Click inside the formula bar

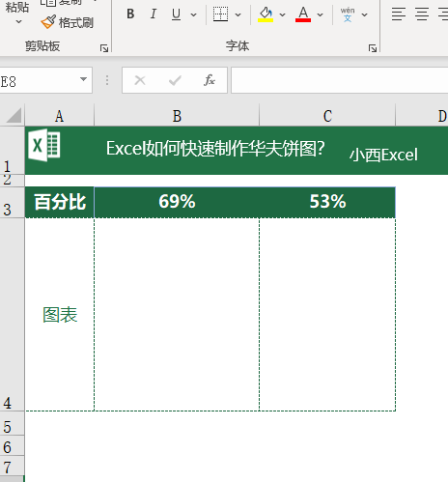[340, 80]
